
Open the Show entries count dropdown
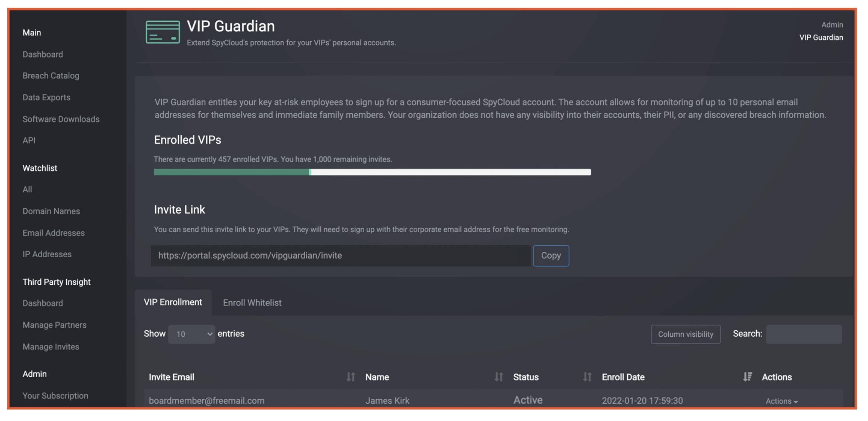pos(192,334)
